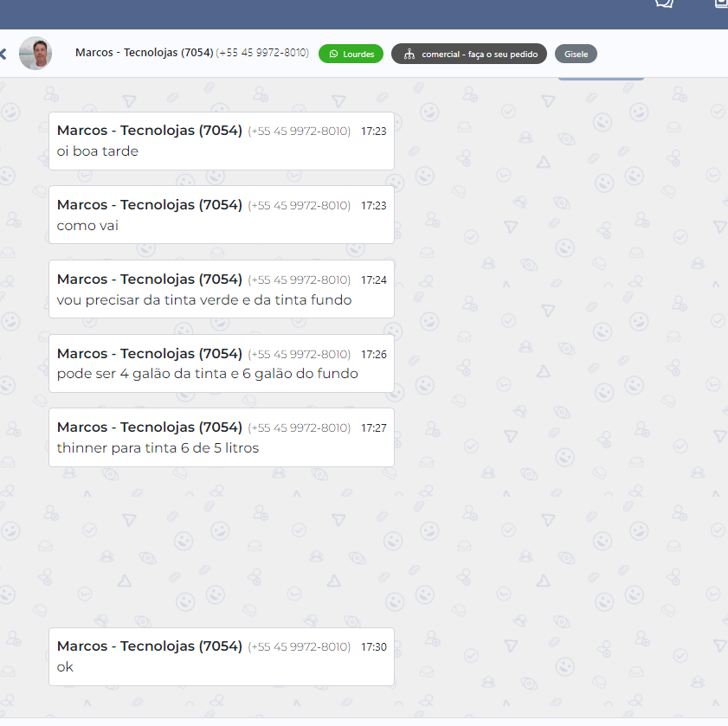Viewport: 728px width, 726px height.
Task: Open Marcos's profile photo in header
Action: tap(35, 54)
